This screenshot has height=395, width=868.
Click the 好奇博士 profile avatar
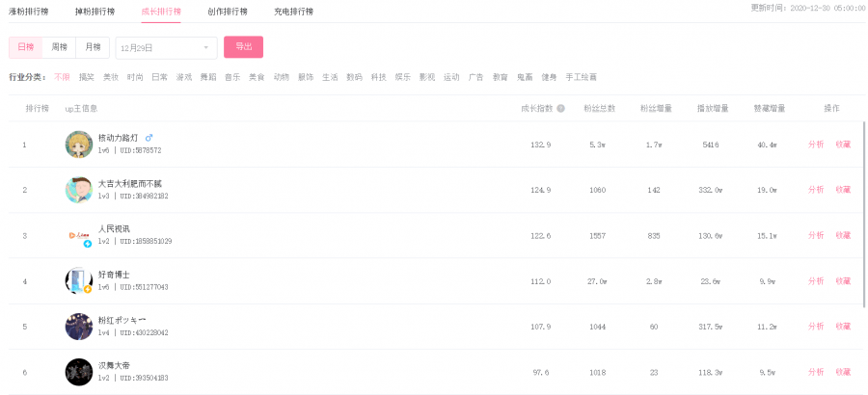79,281
